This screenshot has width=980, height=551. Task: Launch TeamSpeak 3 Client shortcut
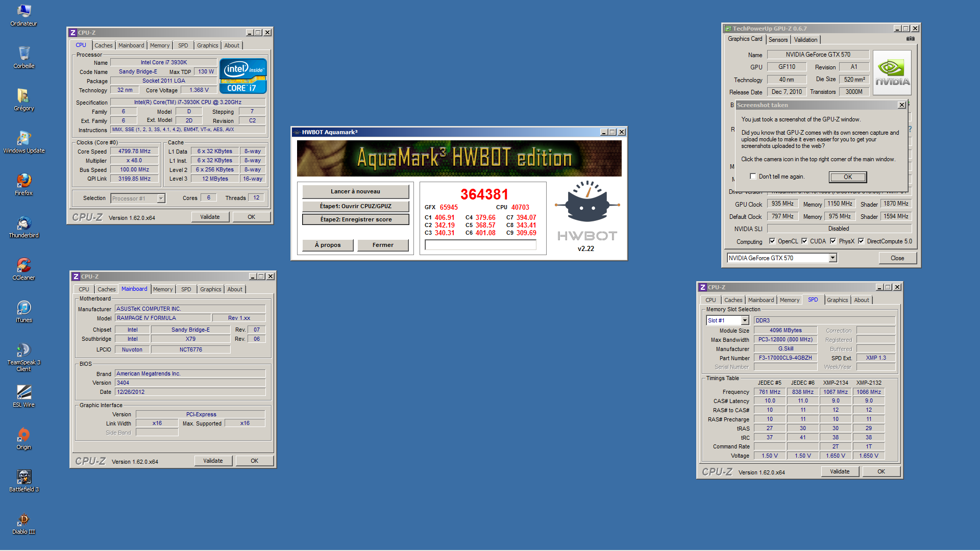coord(23,357)
